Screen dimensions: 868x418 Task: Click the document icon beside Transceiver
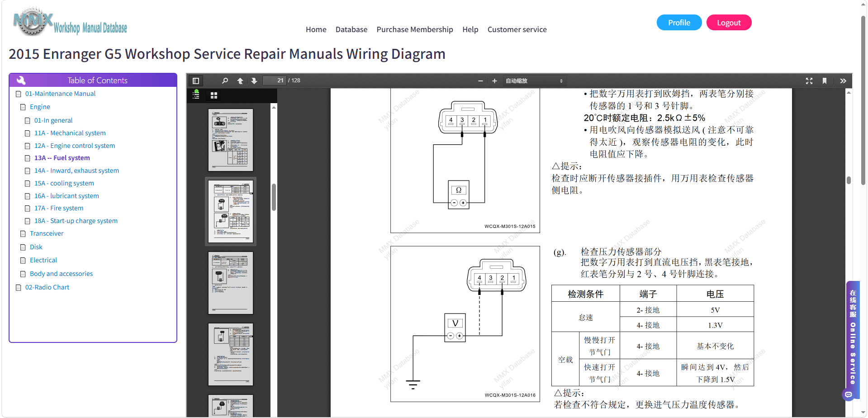tap(23, 234)
